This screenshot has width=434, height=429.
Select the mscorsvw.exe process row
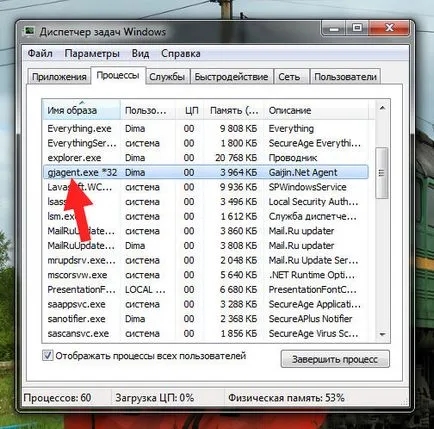point(206,275)
